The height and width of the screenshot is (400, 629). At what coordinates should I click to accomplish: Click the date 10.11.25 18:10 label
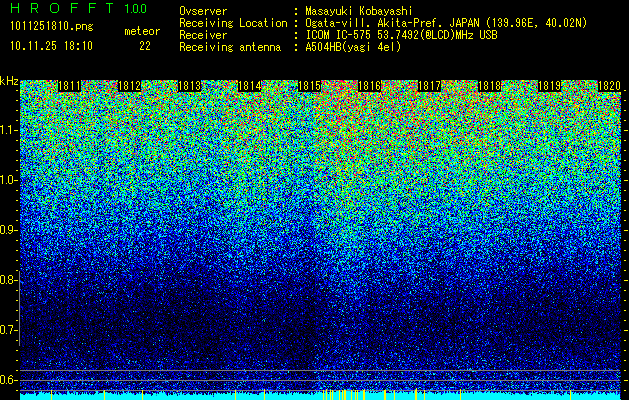coord(51,46)
